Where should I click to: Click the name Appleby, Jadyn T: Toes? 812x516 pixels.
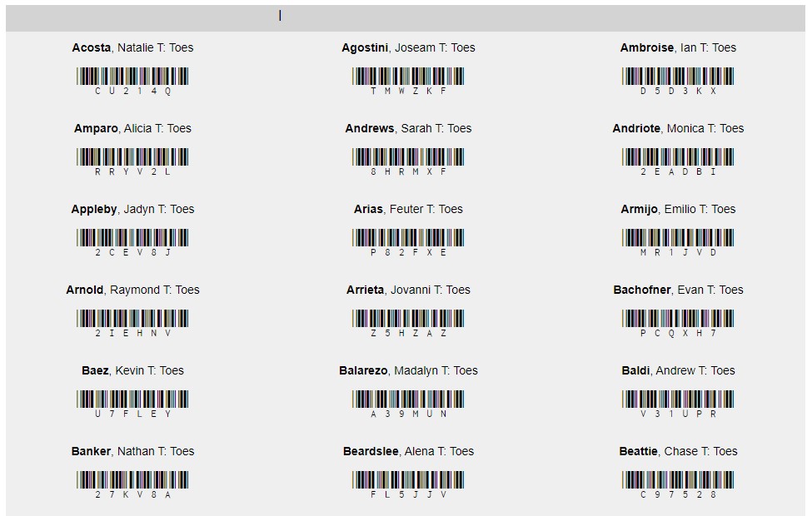132,209
